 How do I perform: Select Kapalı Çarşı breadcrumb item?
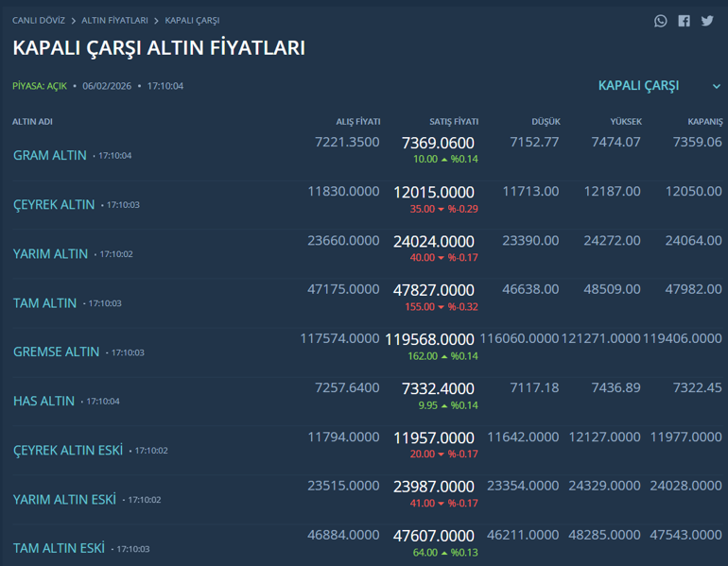[x=192, y=20]
